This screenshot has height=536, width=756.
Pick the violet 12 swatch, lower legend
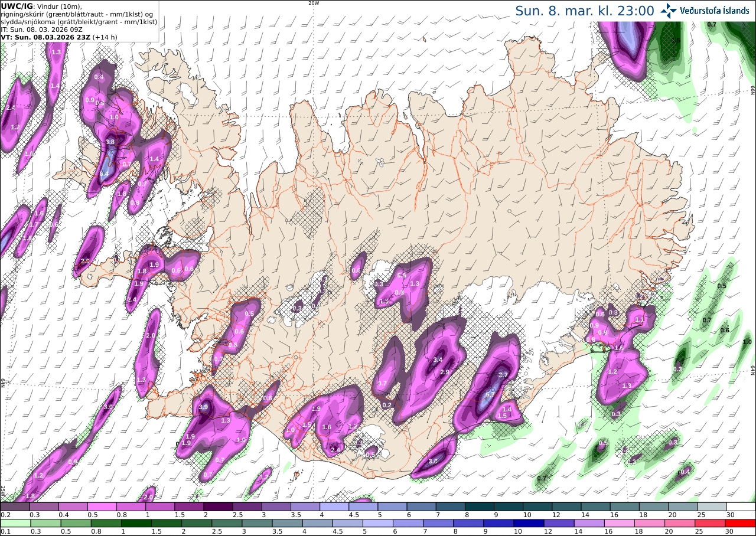tap(559, 523)
